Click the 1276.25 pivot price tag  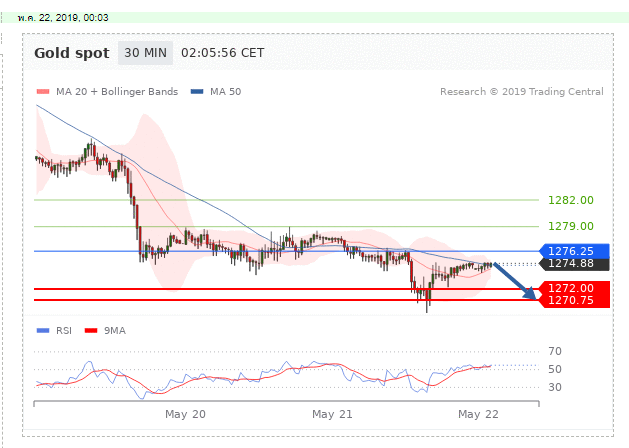[574, 251]
